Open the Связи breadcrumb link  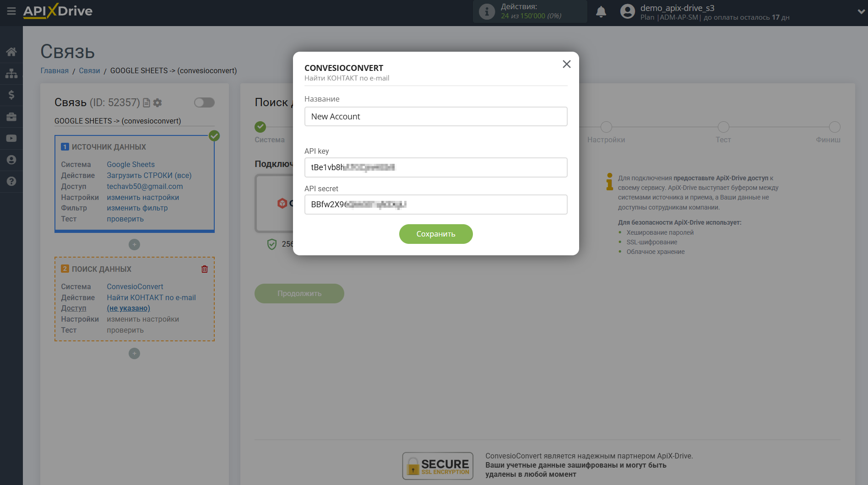pos(89,70)
